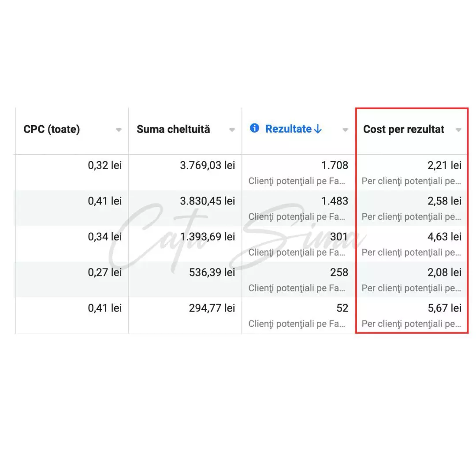Viewport: 476px width, 476px height.
Task: Select the Cost per rezultat column header
Action: pos(404,129)
